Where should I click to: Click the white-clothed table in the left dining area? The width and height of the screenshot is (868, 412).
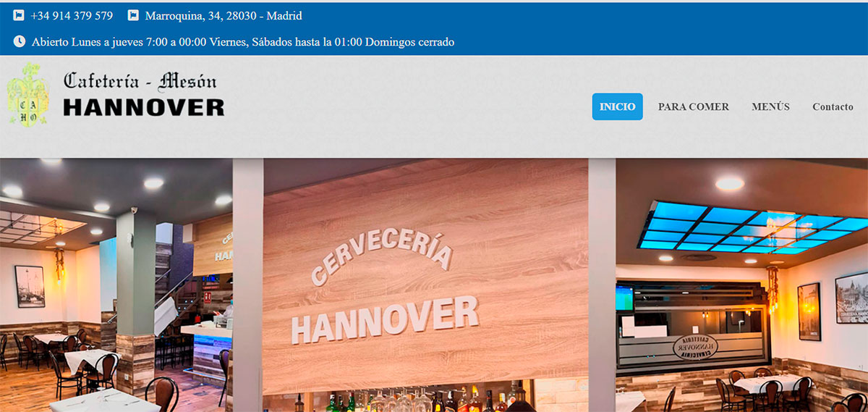pos(87,360)
